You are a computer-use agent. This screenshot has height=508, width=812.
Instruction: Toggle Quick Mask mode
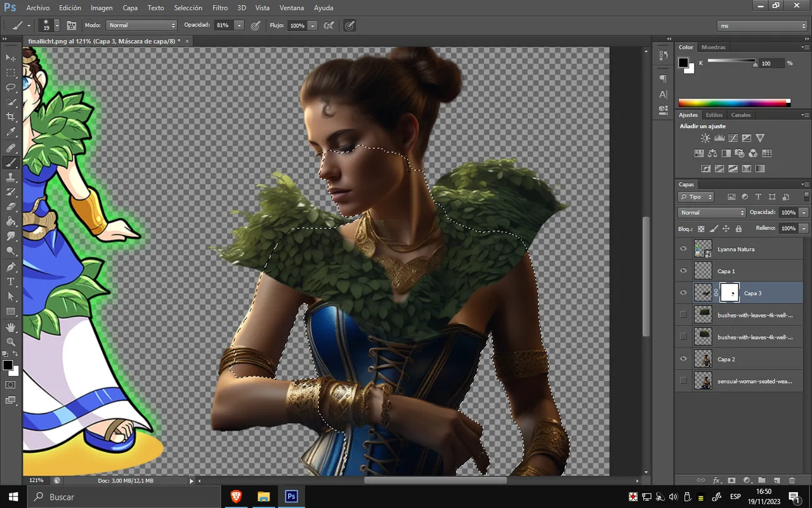point(11,385)
